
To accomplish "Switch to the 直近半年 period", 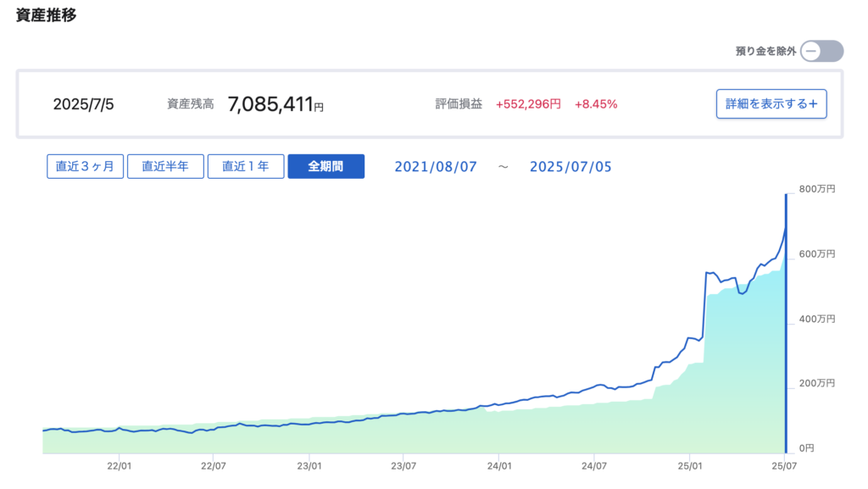I will [x=164, y=166].
